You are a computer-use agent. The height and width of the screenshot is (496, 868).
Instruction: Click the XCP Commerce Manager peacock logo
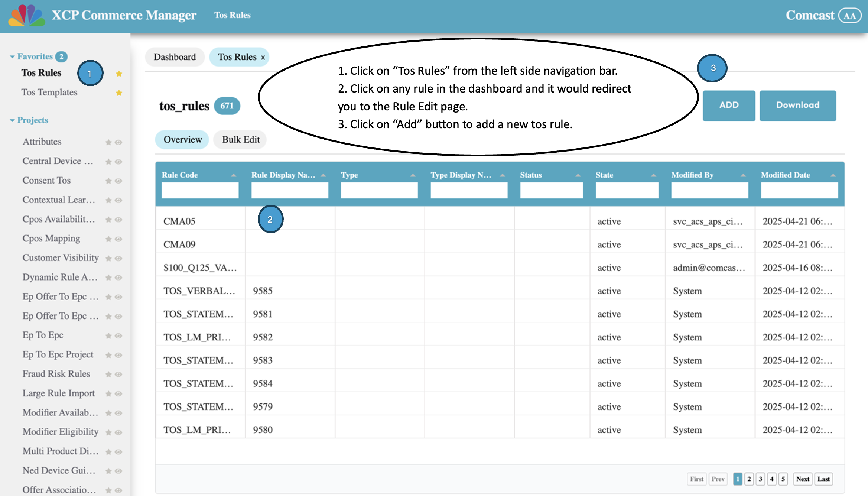coord(26,16)
